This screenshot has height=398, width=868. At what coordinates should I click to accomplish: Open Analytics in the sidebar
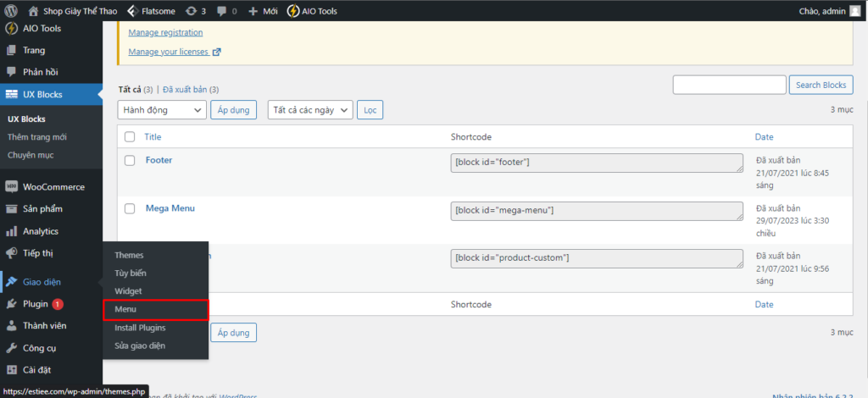coord(40,231)
